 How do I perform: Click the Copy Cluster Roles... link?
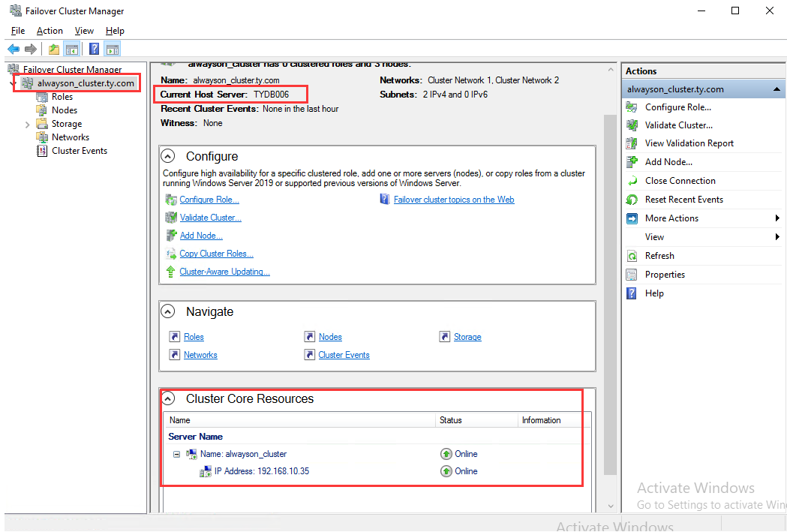(x=216, y=254)
